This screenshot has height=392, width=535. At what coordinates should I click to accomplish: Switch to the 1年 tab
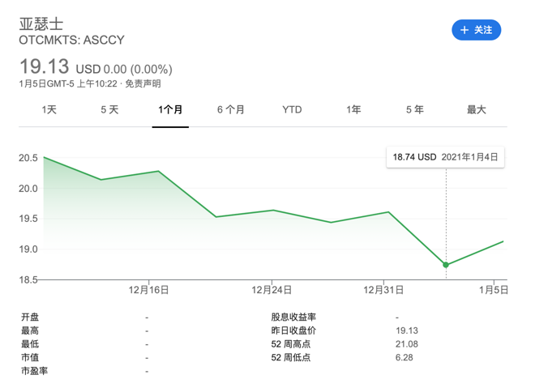point(353,109)
